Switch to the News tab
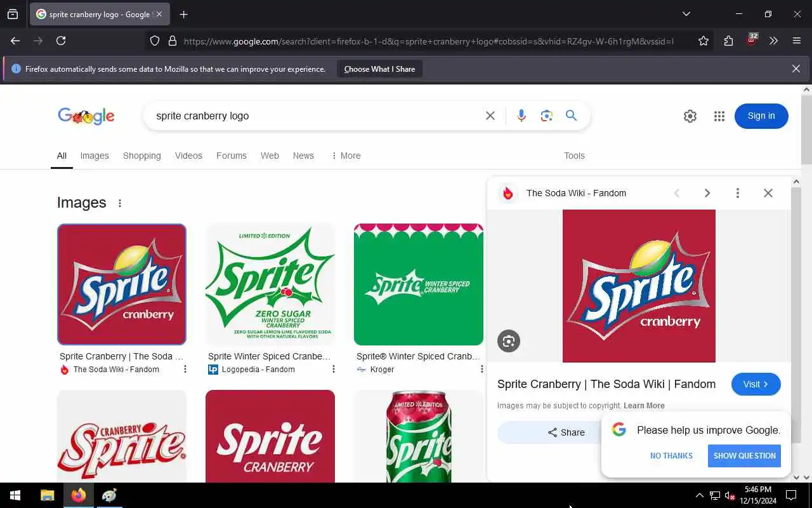Viewport: 812px width, 508px height. tap(303, 156)
